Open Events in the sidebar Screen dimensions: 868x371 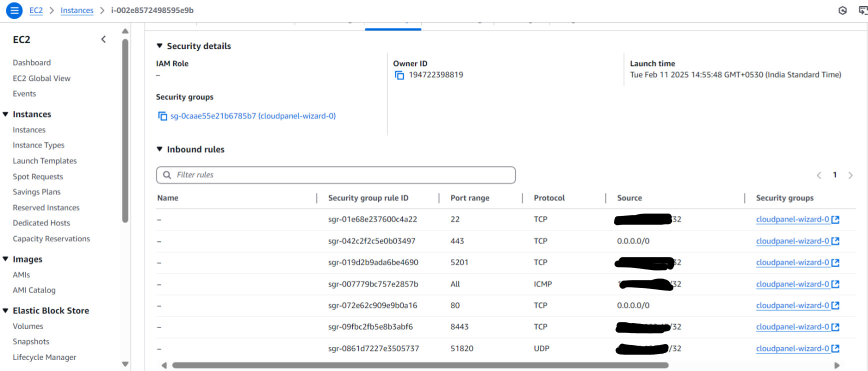(x=25, y=93)
